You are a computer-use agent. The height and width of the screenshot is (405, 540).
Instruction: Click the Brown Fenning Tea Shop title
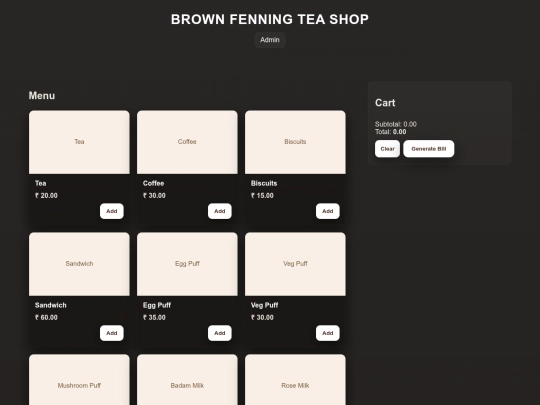[x=270, y=19]
